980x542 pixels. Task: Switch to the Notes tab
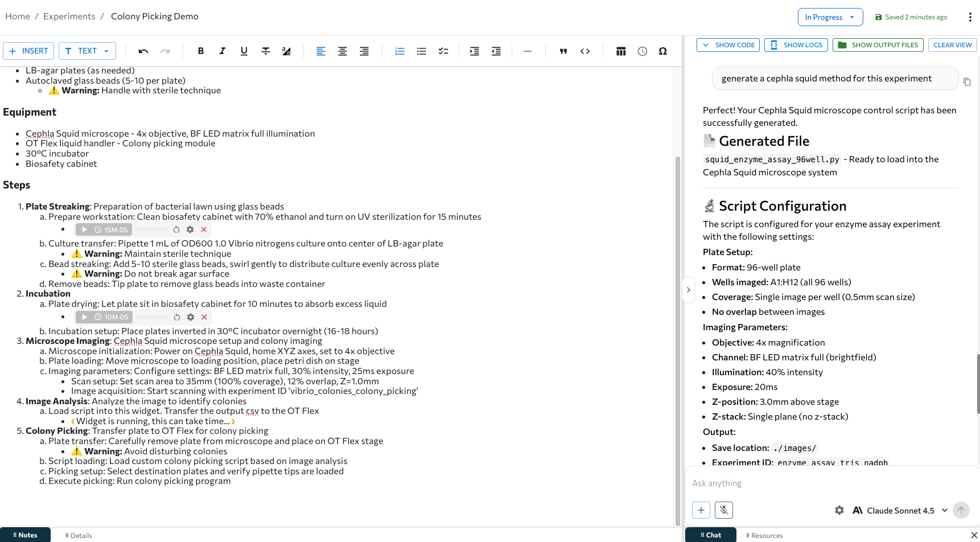coord(25,535)
